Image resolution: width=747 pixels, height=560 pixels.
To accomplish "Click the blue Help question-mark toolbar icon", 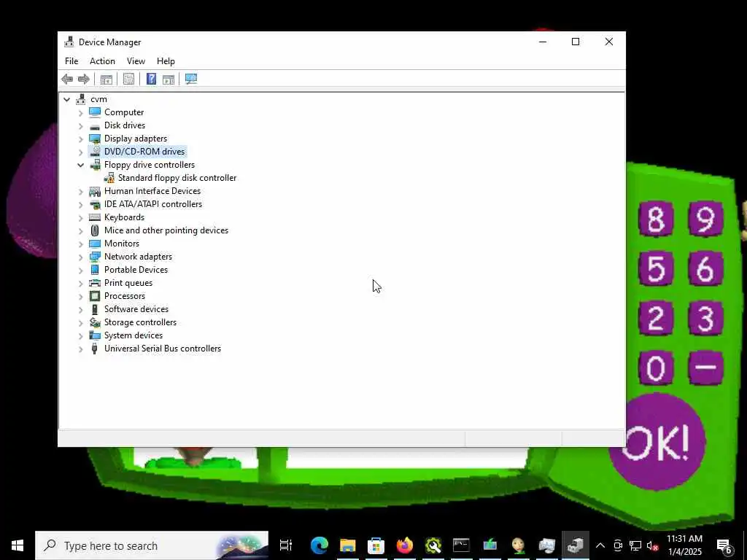I will pos(151,79).
